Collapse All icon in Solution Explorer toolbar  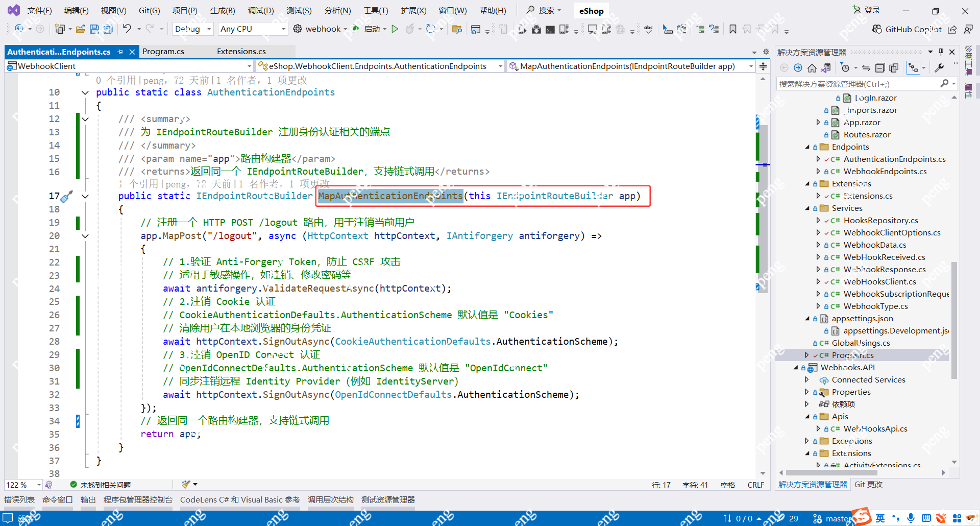[880, 67]
